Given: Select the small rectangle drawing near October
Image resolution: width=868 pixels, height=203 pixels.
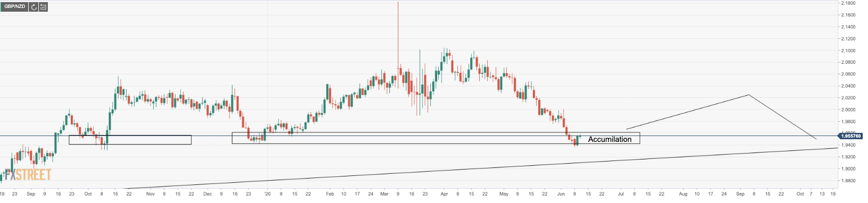Looking at the screenshot, I should (130, 140).
